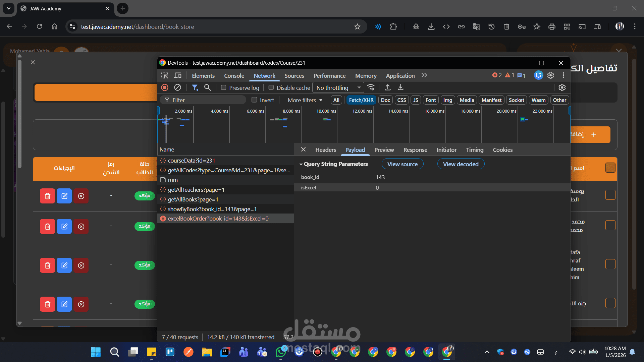Switch to the Response tab
Screen dimensions: 644x362
[415, 150]
